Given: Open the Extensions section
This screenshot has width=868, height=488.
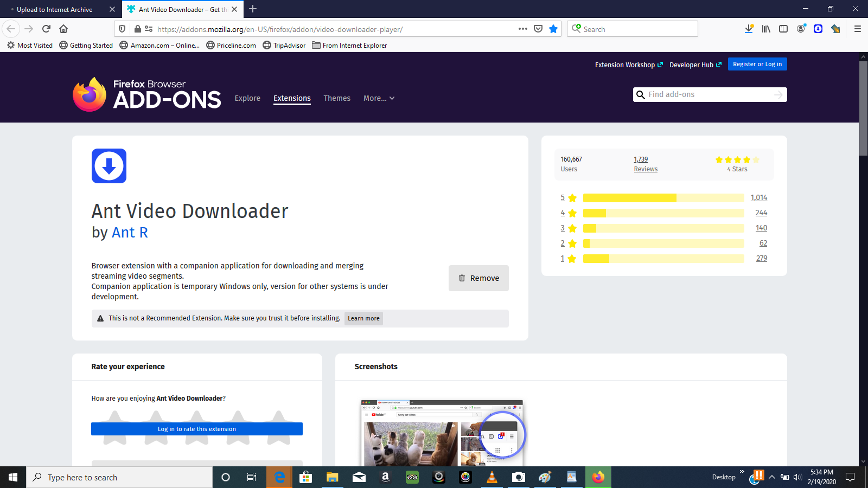Looking at the screenshot, I should (x=292, y=98).
